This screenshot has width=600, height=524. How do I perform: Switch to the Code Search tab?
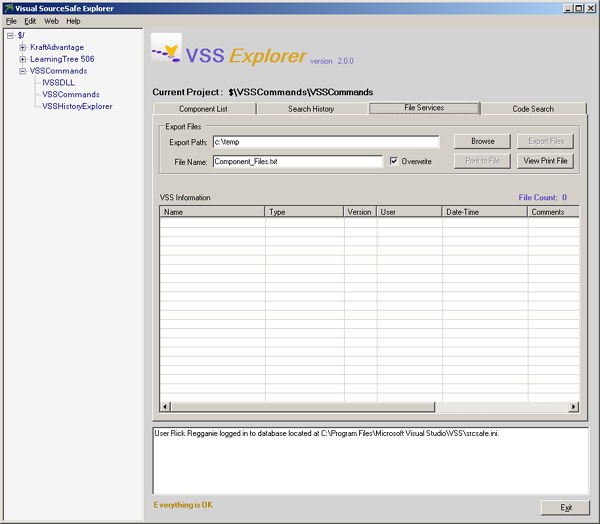(x=533, y=109)
